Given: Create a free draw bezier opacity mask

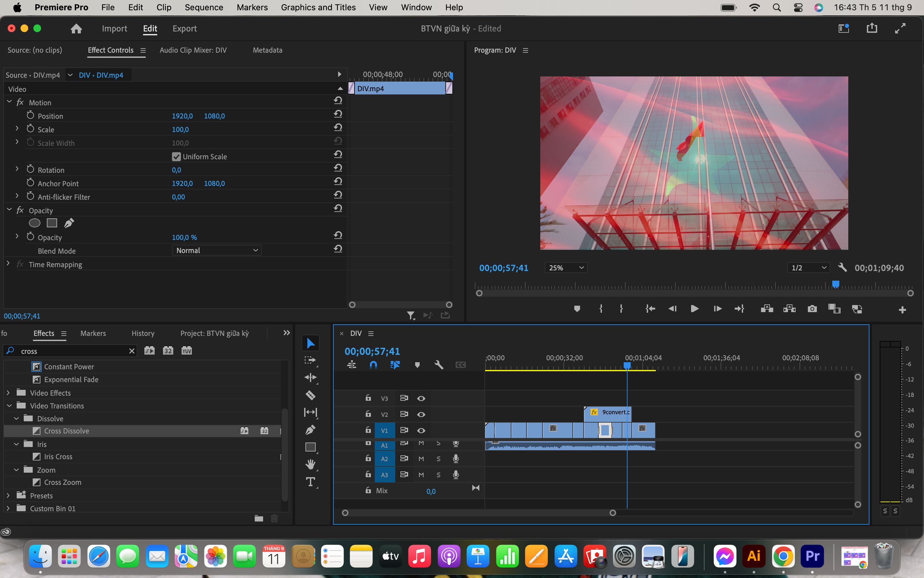Looking at the screenshot, I should point(69,223).
